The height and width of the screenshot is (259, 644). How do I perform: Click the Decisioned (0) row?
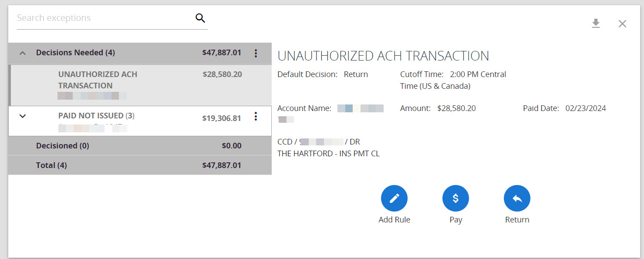pyautogui.click(x=140, y=146)
